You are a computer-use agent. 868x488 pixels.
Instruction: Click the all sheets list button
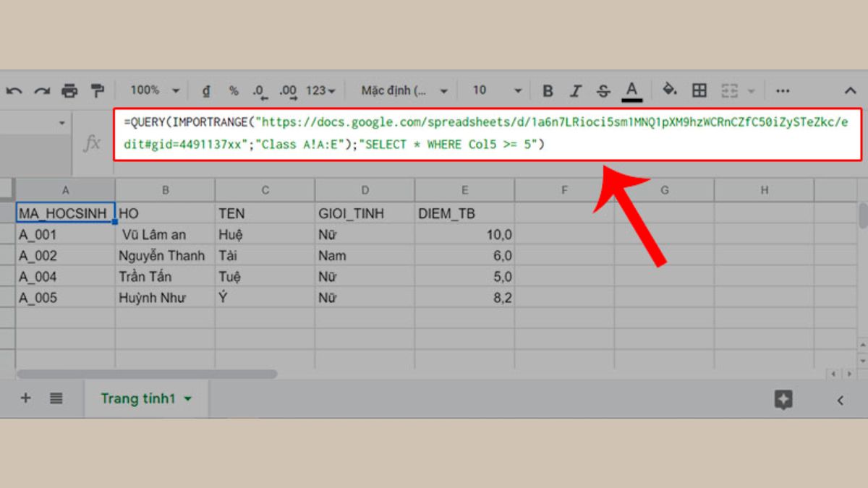click(56, 398)
